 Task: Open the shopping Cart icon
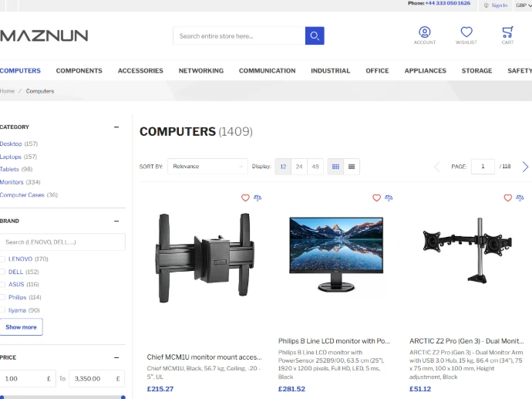tap(507, 32)
